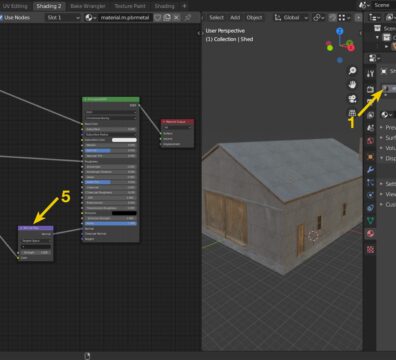This screenshot has width=396, height=360.
Task: Open the Modifiers wrench tab
Action: [370, 170]
